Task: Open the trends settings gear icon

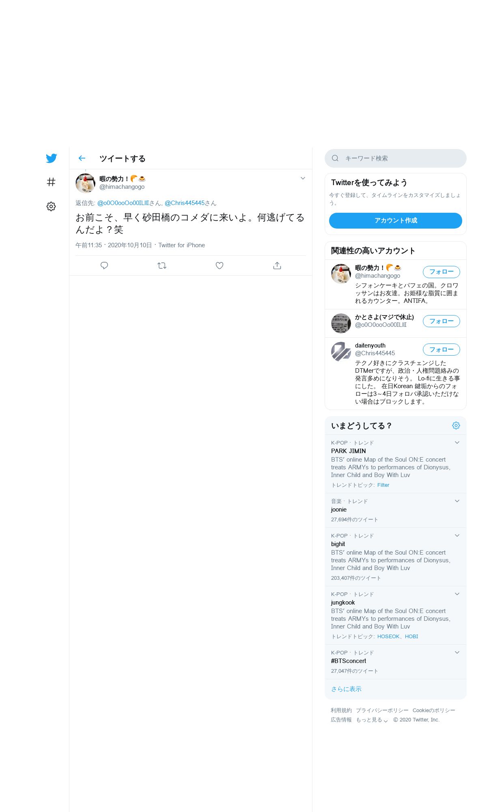Action: [456, 425]
